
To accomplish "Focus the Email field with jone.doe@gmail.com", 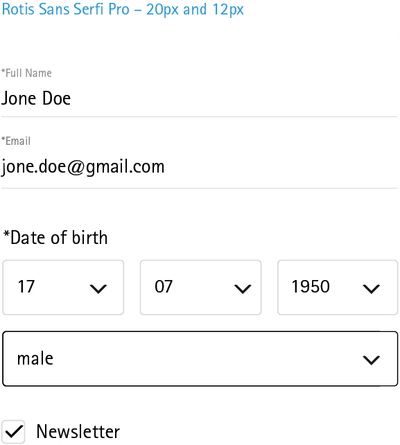I will pyautogui.click(x=199, y=168).
